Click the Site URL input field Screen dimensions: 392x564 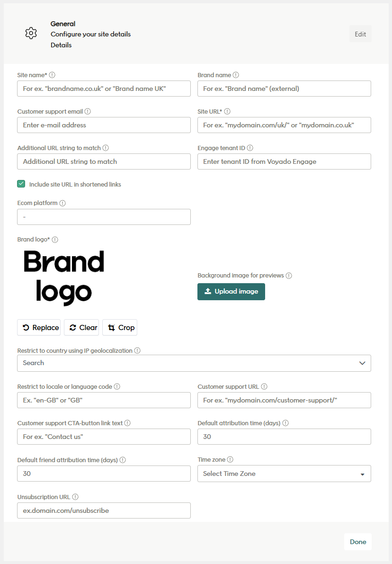tap(284, 125)
